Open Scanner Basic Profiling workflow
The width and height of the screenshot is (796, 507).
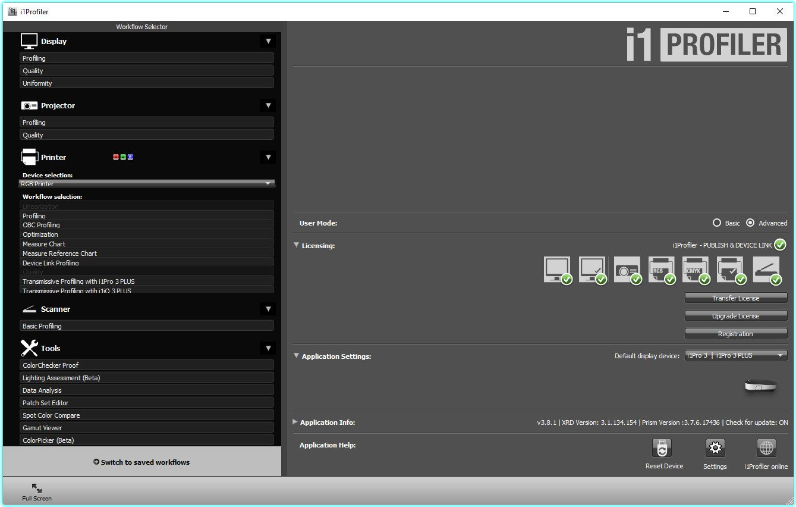pyautogui.click(x=147, y=326)
